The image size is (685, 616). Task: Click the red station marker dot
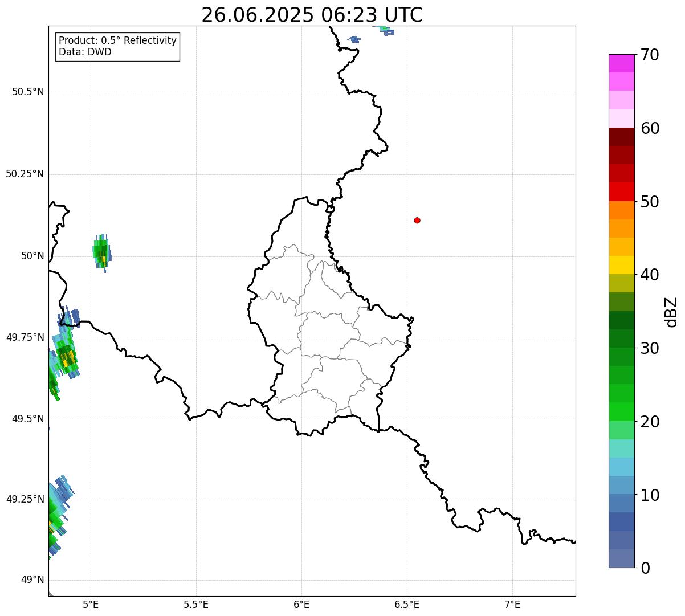pyautogui.click(x=417, y=220)
